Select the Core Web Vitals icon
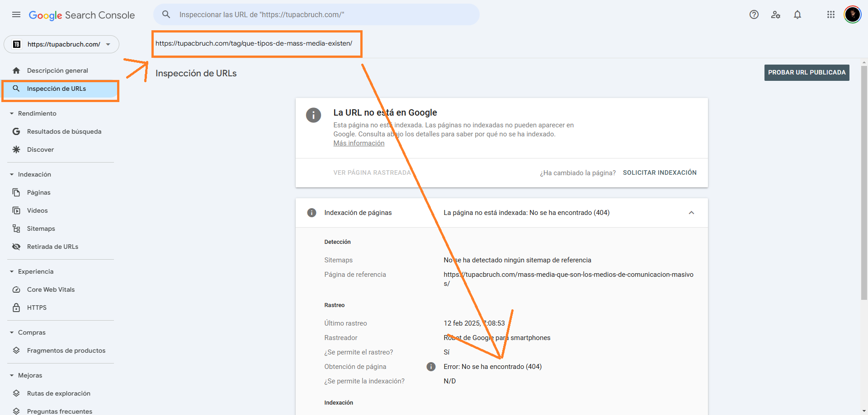Viewport: 868px width, 415px height. [x=16, y=289]
